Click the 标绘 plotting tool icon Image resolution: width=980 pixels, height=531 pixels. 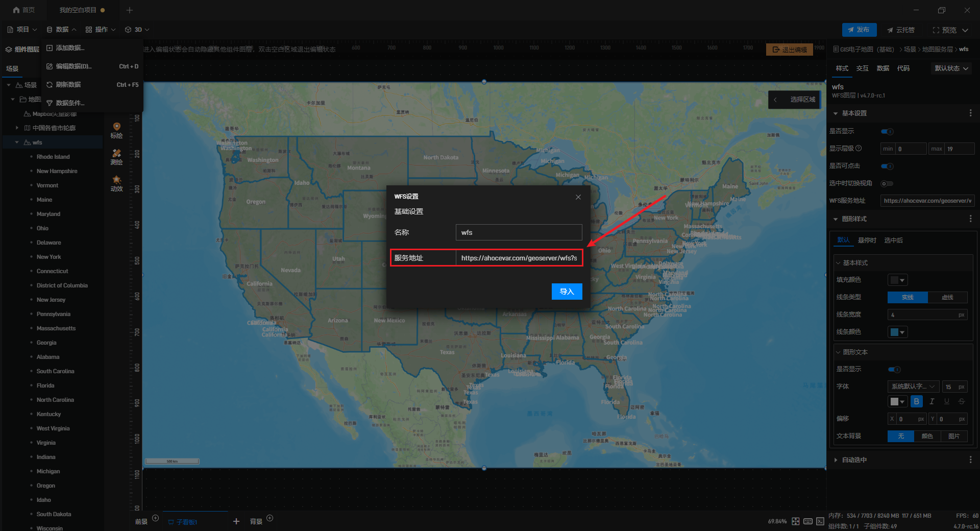coord(116,130)
